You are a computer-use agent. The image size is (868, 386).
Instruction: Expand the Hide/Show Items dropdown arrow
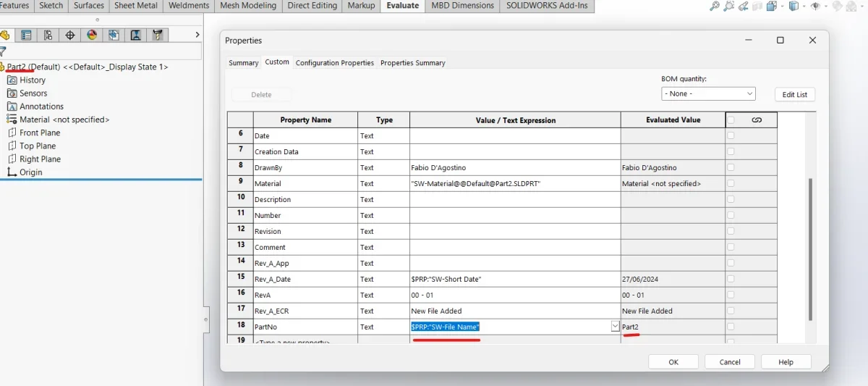(x=826, y=6)
